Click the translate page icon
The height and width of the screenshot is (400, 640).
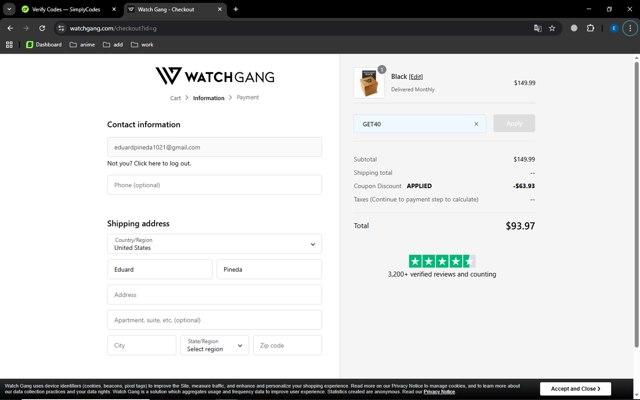pyautogui.click(x=538, y=28)
